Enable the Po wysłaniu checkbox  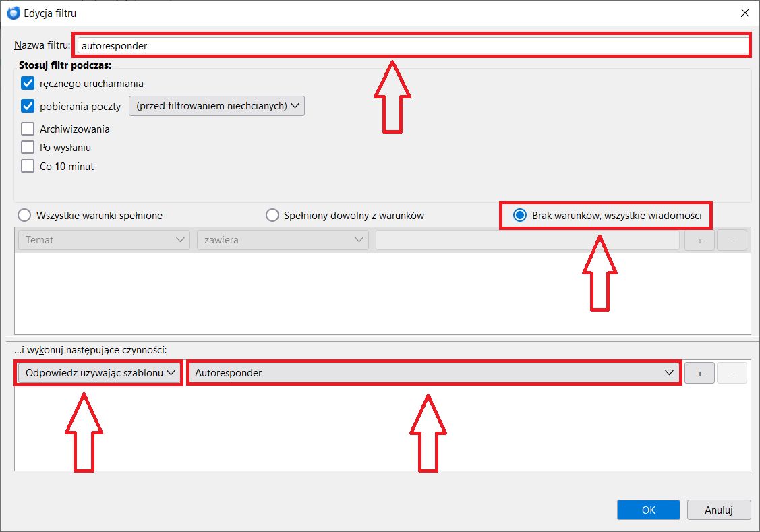tap(28, 147)
